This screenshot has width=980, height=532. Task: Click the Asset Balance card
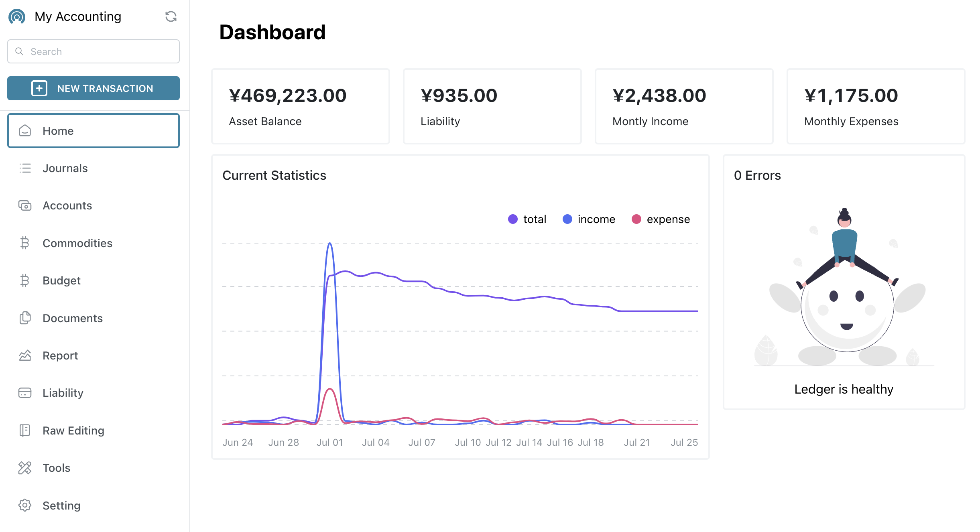pyautogui.click(x=300, y=106)
